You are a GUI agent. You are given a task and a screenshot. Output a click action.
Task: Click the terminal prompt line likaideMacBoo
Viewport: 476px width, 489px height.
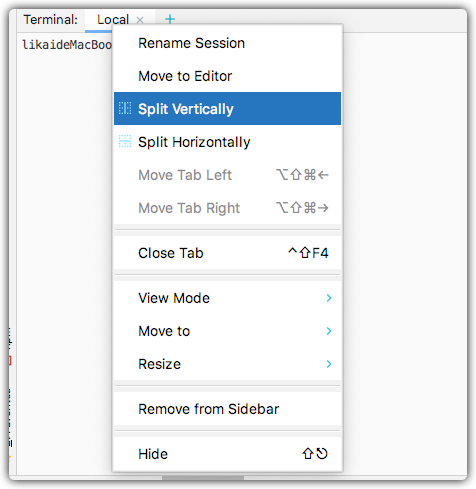67,45
